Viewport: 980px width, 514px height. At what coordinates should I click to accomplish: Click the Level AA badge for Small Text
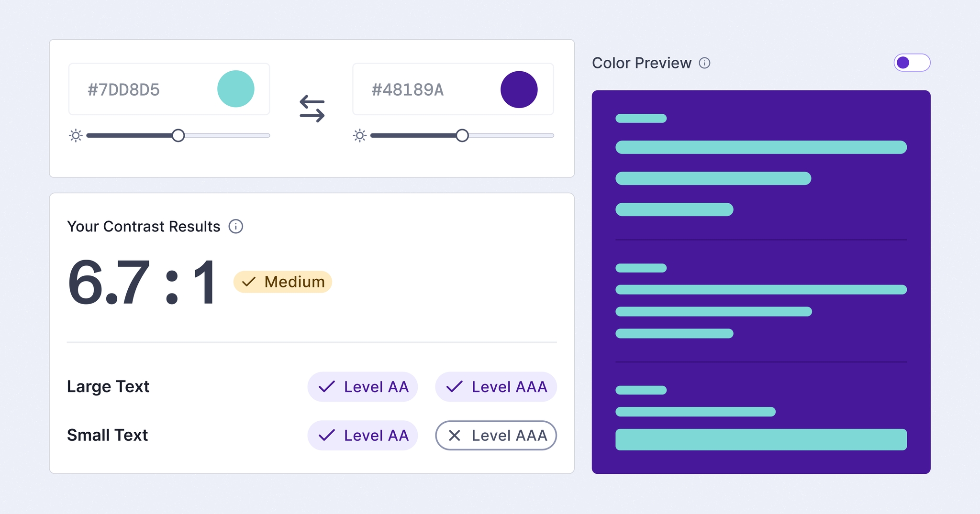click(x=362, y=435)
